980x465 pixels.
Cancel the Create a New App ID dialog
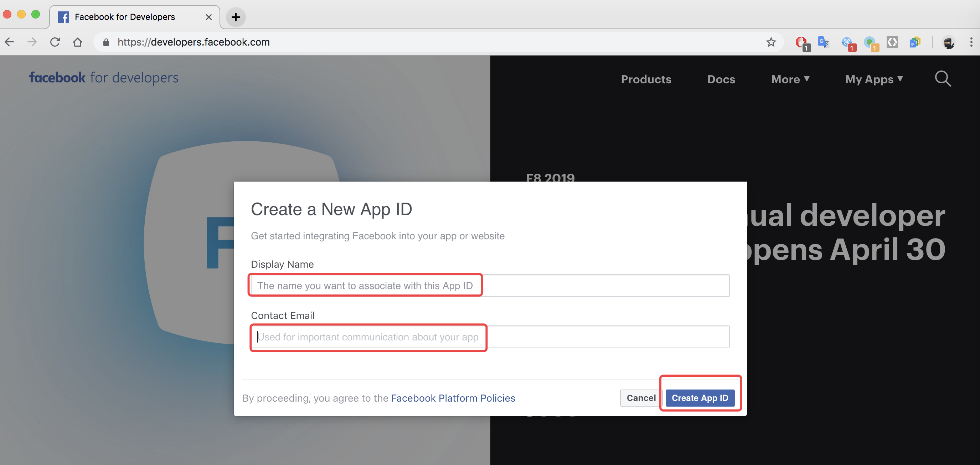[x=641, y=398]
